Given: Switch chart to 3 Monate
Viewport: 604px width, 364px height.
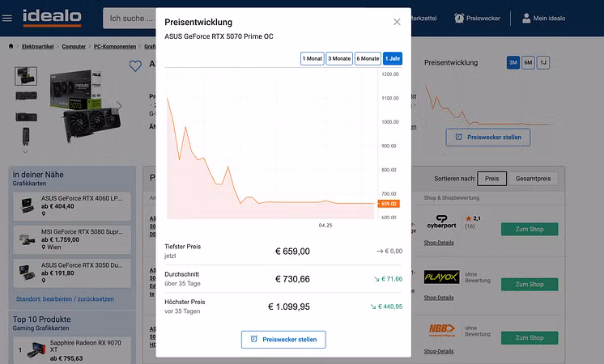Looking at the screenshot, I should 339,58.
